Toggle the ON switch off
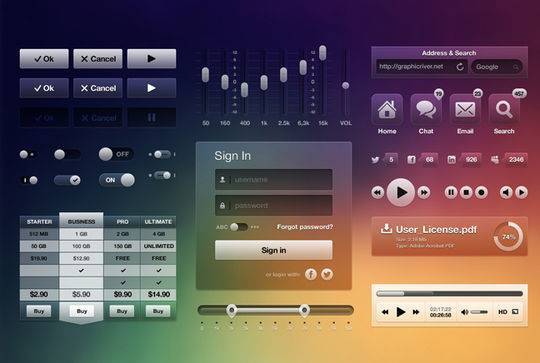Viewport: 540px width, 363px height. pyautogui.click(x=117, y=180)
